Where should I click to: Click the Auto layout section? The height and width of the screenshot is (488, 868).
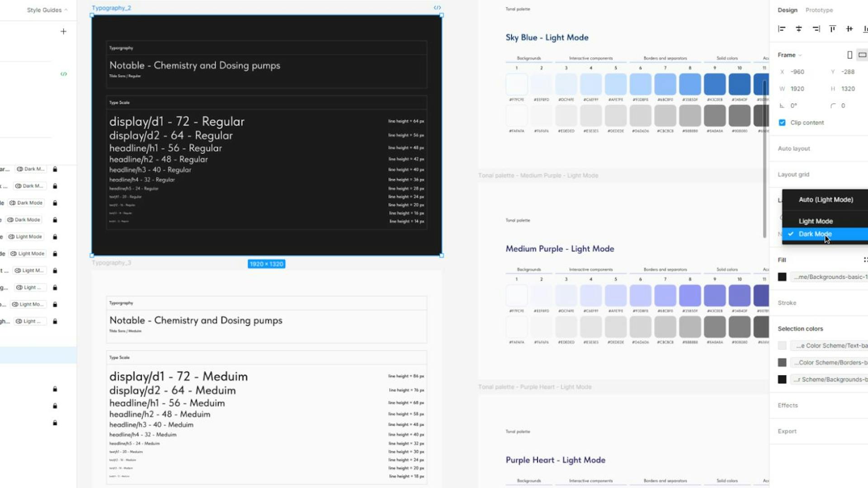tap(794, 148)
